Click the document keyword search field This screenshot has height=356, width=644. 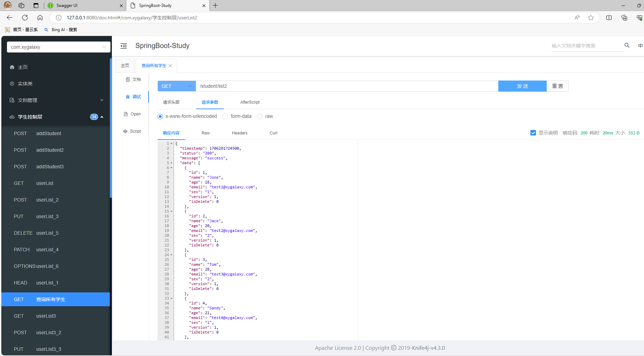pyautogui.click(x=588, y=46)
